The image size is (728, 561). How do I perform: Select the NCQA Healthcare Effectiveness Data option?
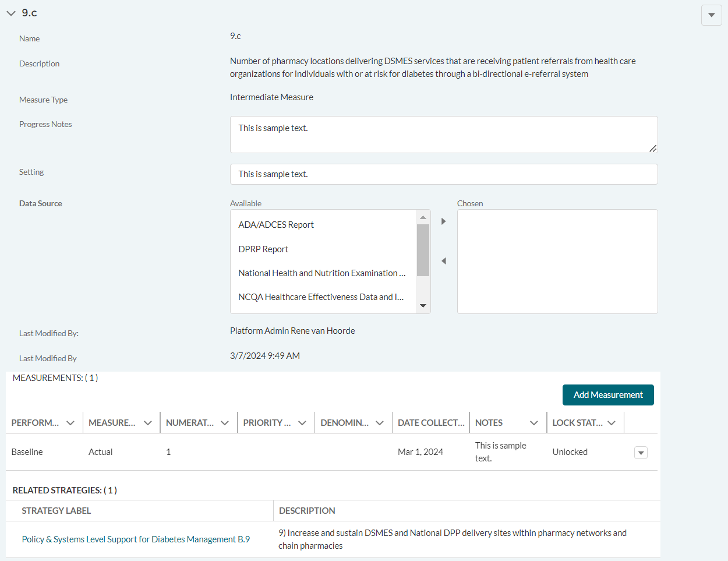coord(321,297)
